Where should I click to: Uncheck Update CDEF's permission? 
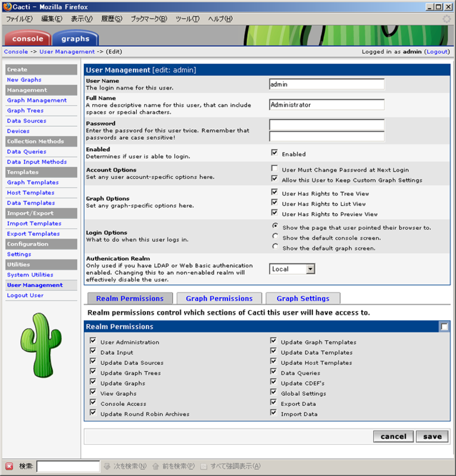tap(273, 381)
